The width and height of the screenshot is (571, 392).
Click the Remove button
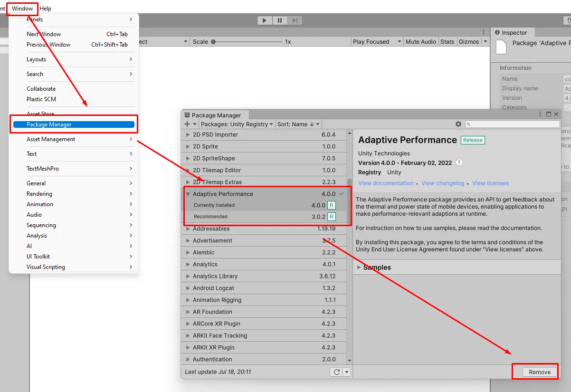point(540,372)
